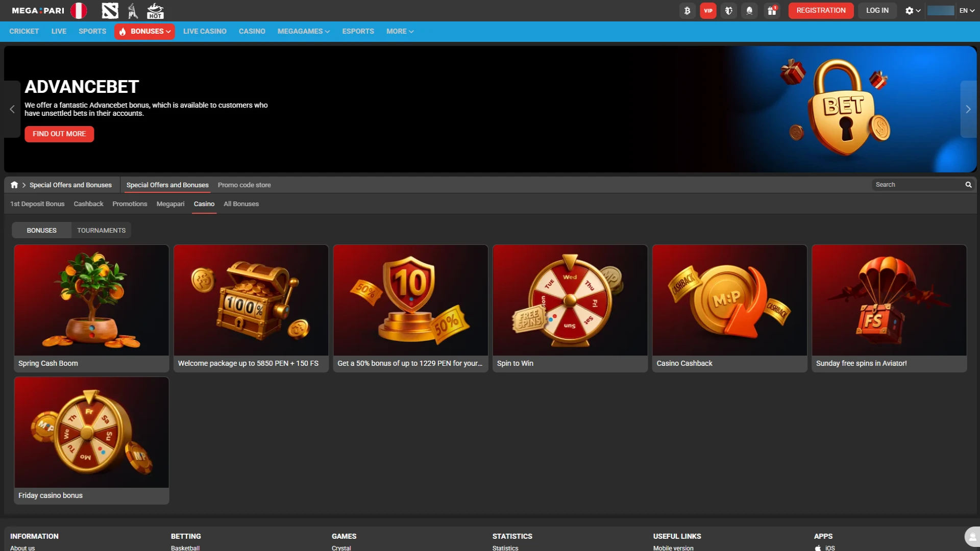Go to next banner slide arrow

click(x=968, y=109)
